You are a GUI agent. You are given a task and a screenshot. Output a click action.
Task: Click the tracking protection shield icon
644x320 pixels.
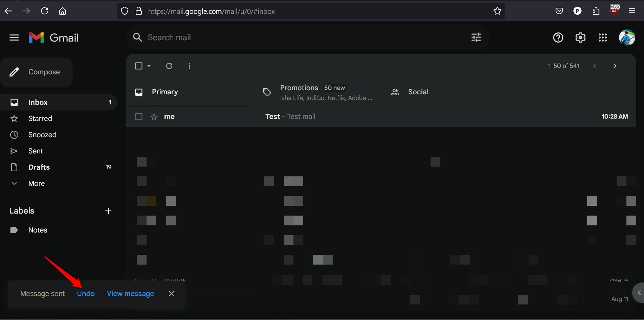click(125, 11)
